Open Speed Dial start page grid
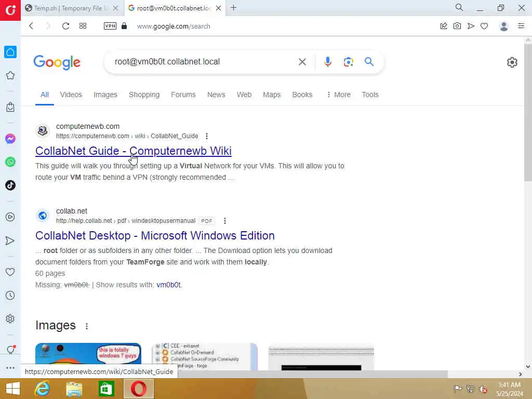Image resolution: width=532 pixels, height=399 pixels. [x=83, y=26]
